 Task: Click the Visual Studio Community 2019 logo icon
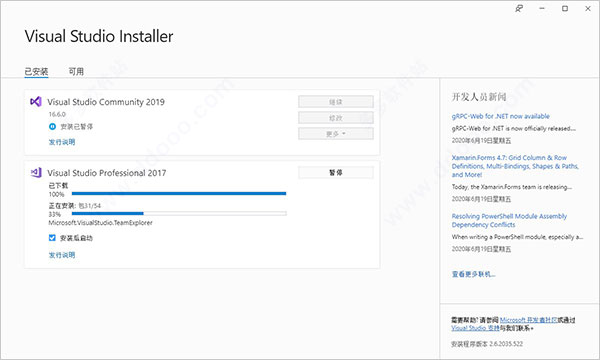(x=36, y=102)
